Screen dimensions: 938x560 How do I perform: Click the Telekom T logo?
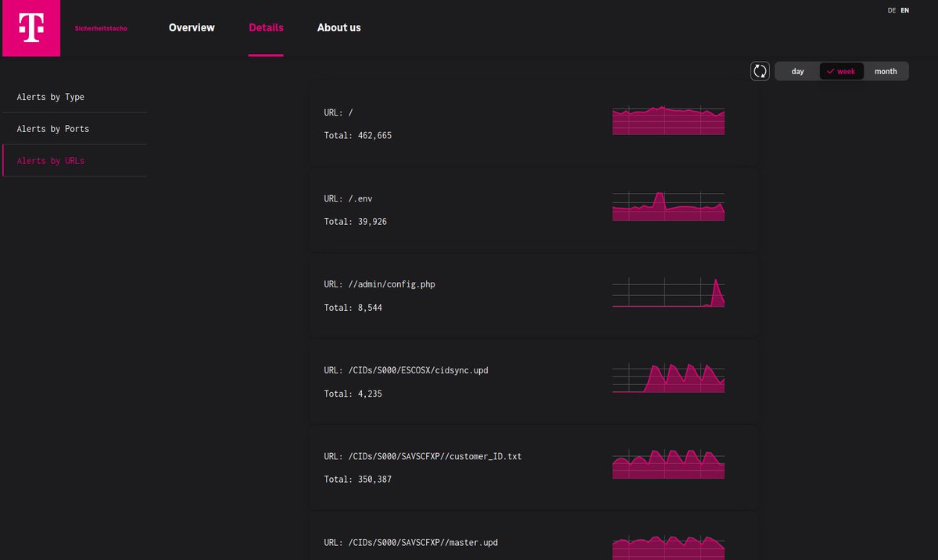click(31, 28)
